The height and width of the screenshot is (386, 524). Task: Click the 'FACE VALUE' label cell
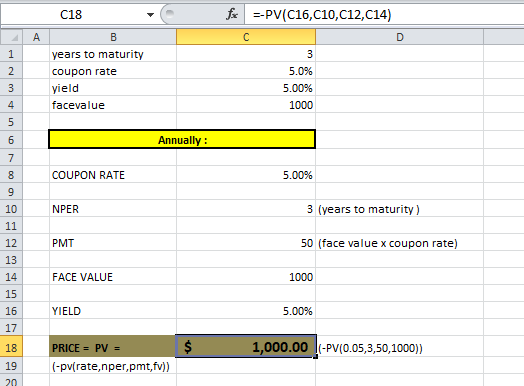[x=113, y=277]
